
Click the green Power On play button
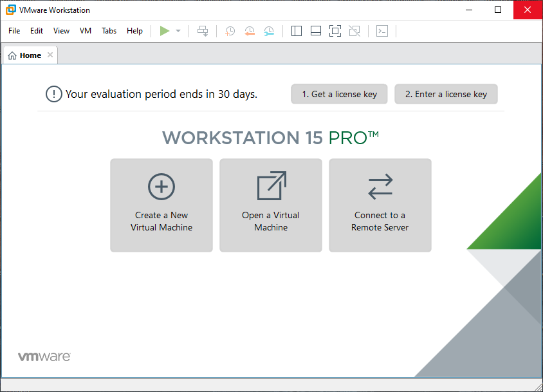coord(165,31)
